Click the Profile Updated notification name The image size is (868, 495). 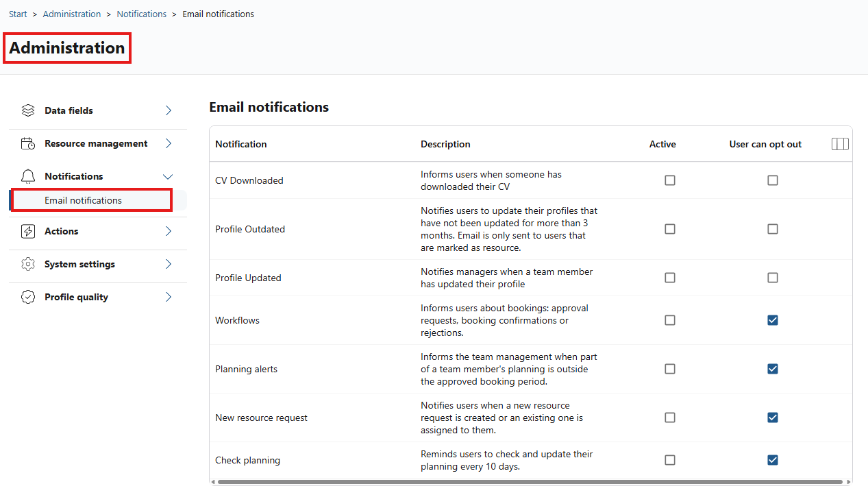pyautogui.click(x=248, y=278)
